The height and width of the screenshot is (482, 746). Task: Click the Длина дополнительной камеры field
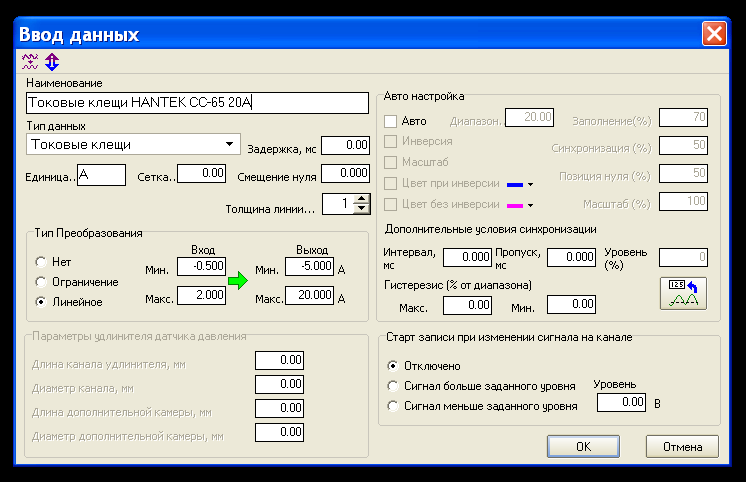(279, 408)
